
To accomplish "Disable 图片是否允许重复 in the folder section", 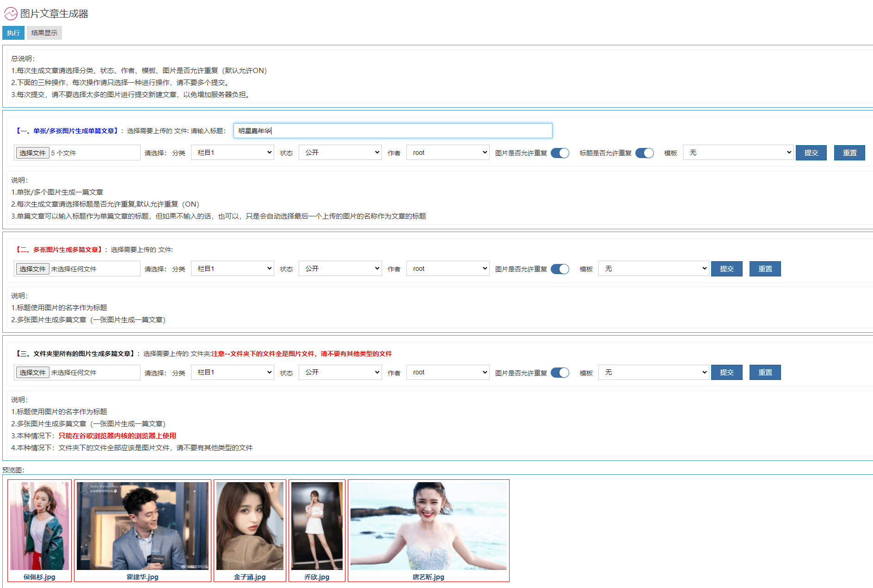I will 559,373.
